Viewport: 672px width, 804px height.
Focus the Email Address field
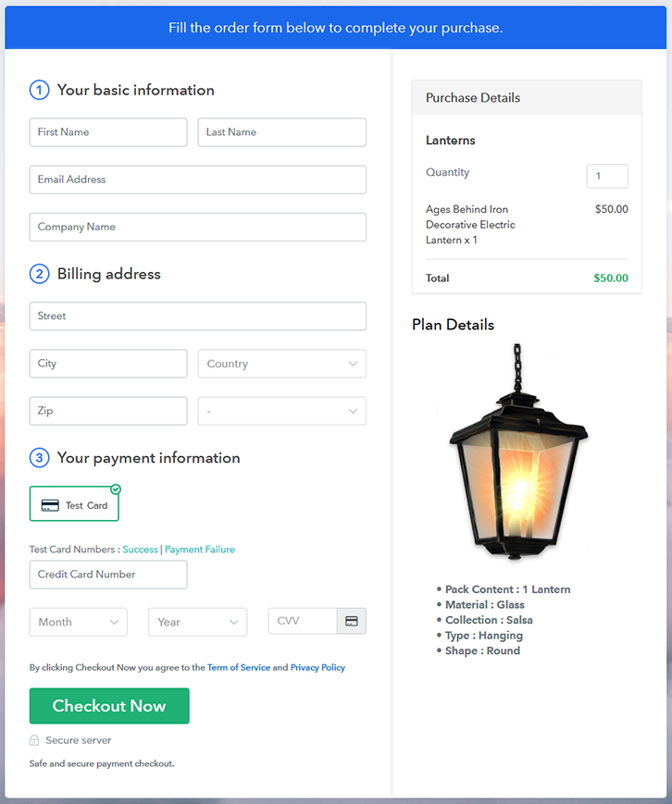pyautogui.click(x=197, y=179)
